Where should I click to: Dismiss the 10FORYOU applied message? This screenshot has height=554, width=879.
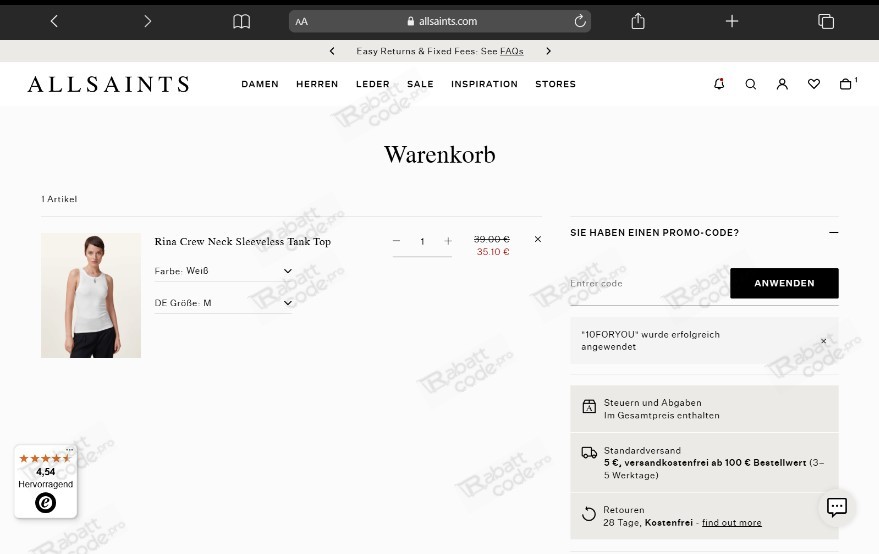click(824, 341)
